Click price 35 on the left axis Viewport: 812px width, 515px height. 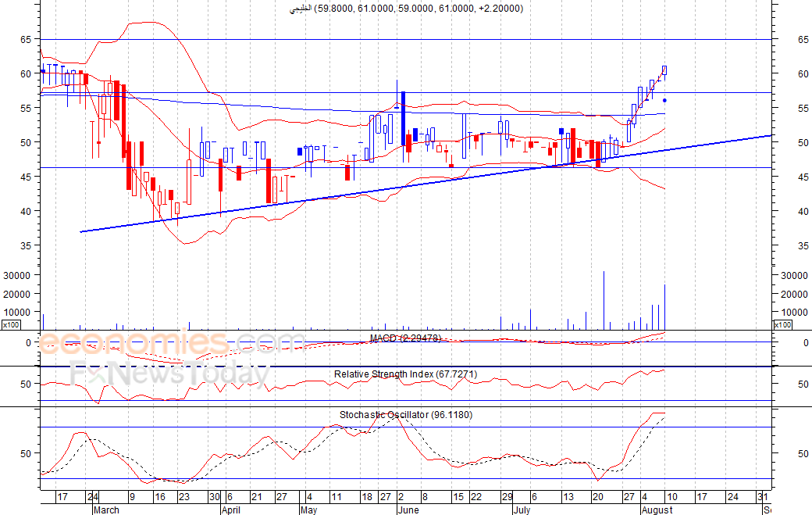pos(26,245)
